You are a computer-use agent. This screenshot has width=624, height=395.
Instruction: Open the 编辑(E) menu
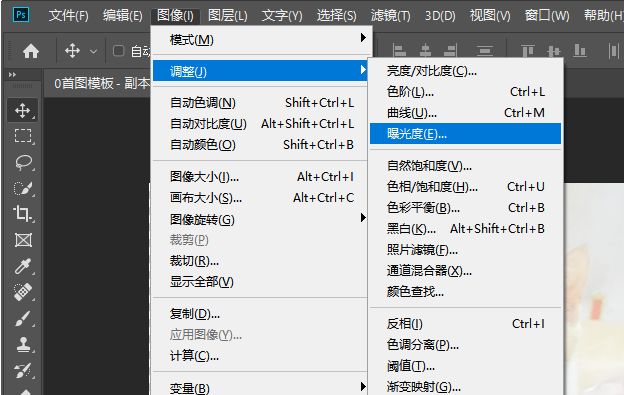(123, 16)
